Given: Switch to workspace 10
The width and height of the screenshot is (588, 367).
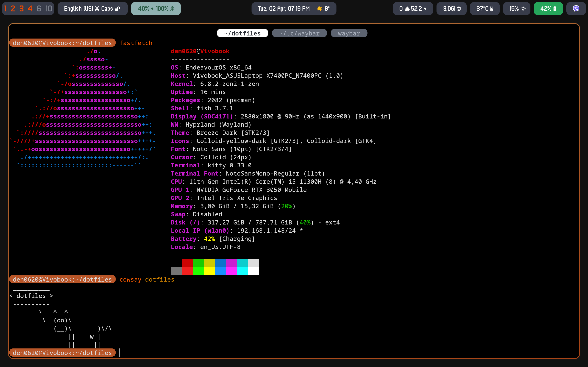Looking at the screenshot, I should (x=49, y=9).
